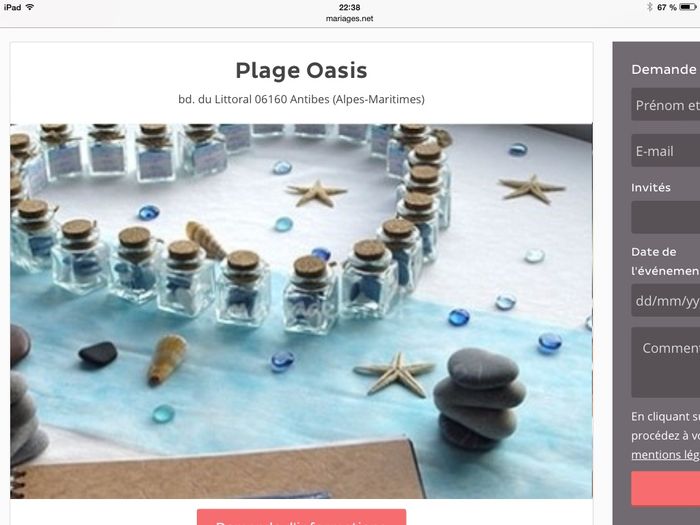The image size is (700, 525).
Task: Open the dd/mm/yy event date picker
Action: point(666,301)
